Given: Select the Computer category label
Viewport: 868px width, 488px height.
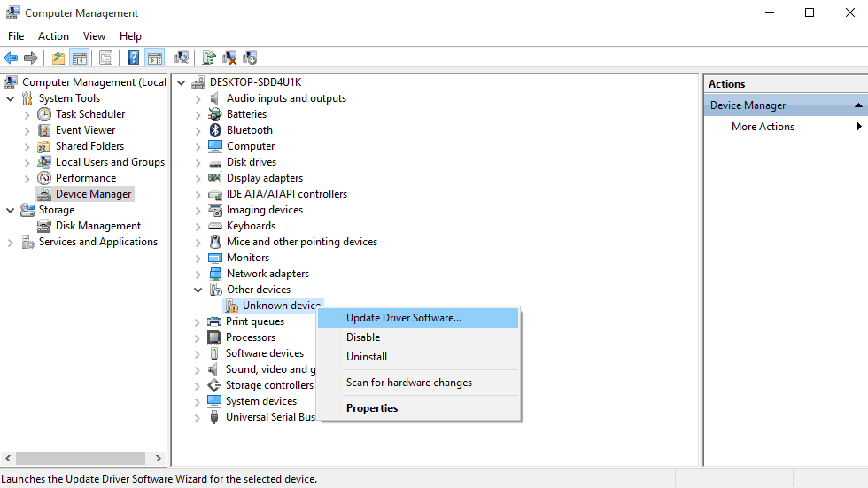Looking at the screenshot, I should 250,146.
